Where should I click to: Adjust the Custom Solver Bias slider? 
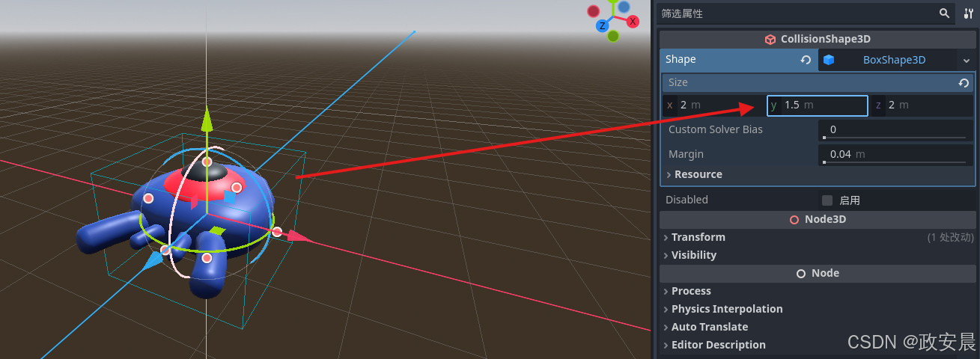[894, 138]
